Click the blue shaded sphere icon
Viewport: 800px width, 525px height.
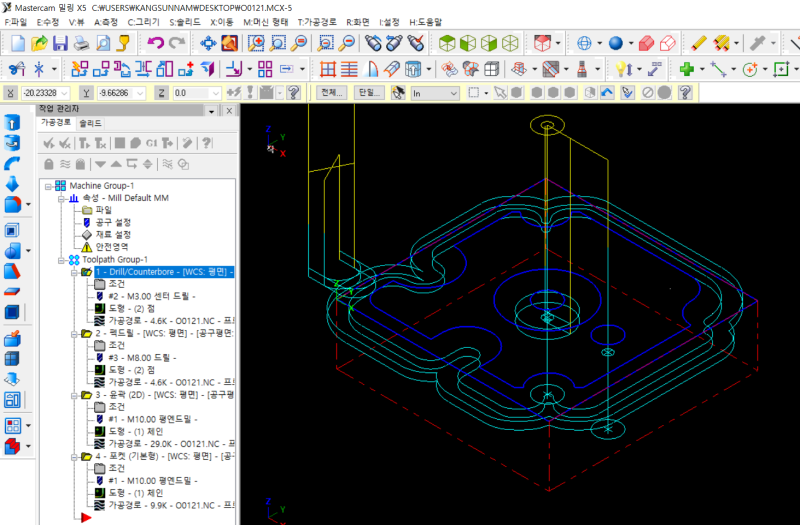(x=615, y=43)
